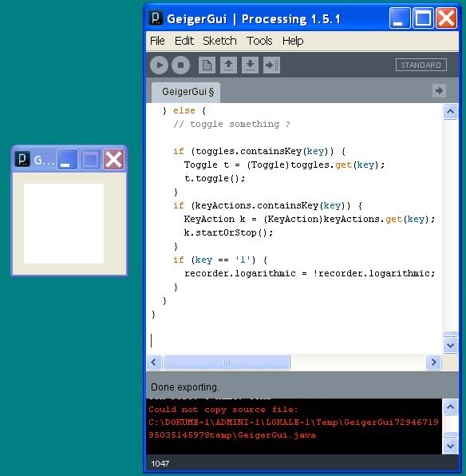Click the '} else {' code line

point(184,111)
